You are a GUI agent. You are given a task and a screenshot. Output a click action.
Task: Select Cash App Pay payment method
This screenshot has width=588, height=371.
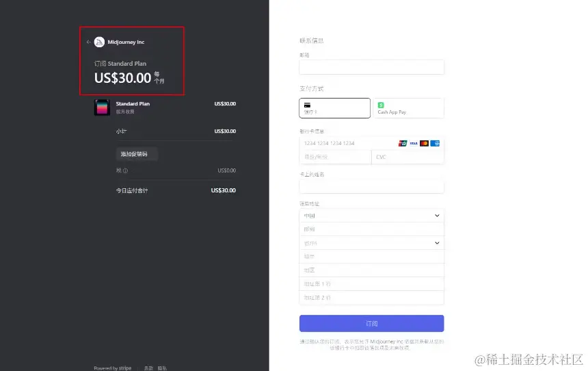coord(408,108)
